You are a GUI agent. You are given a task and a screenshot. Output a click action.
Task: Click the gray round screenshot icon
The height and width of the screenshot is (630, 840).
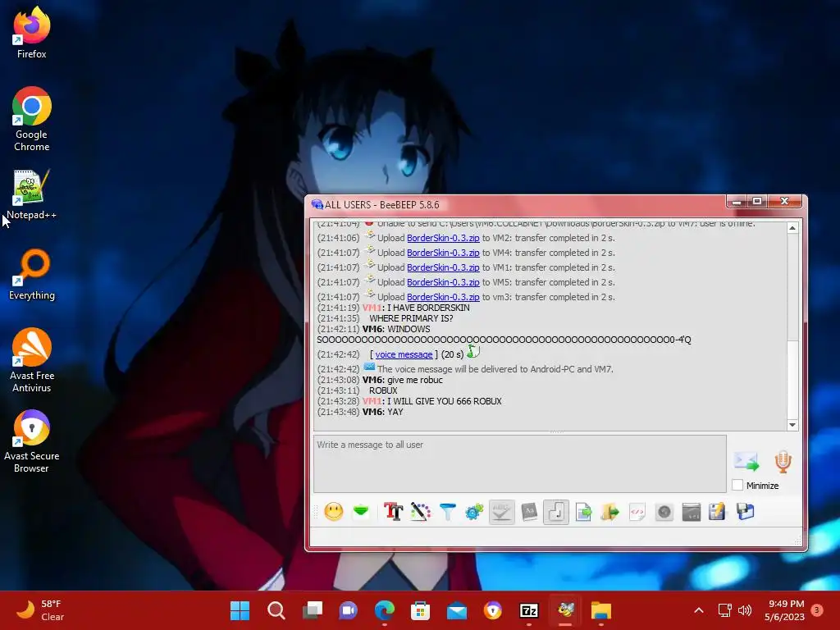664,512
